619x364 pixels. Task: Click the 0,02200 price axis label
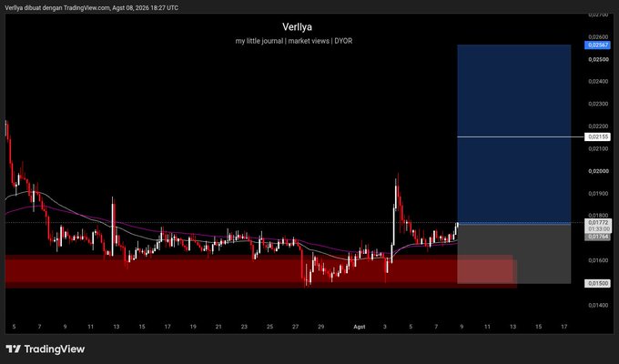[598, 126]
